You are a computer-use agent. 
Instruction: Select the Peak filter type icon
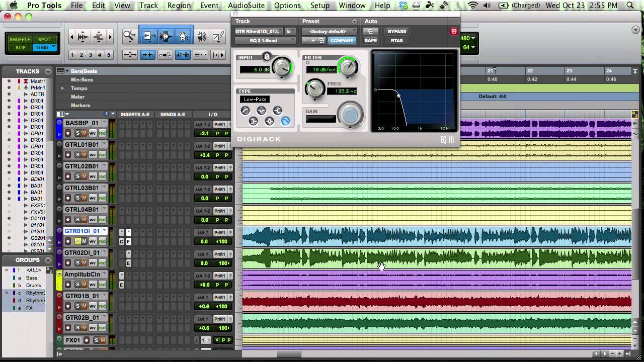269,121
